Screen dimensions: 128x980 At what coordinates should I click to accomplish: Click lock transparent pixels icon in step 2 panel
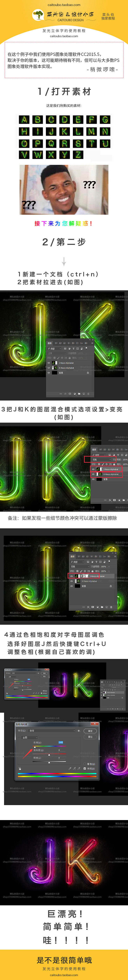click(x=54, y=358)
